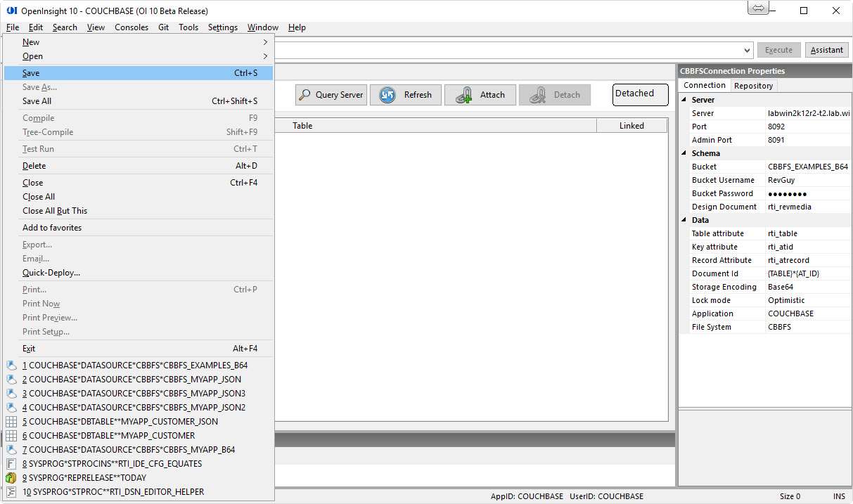
Task: Select Close All But This
Action: coord(138,211)
